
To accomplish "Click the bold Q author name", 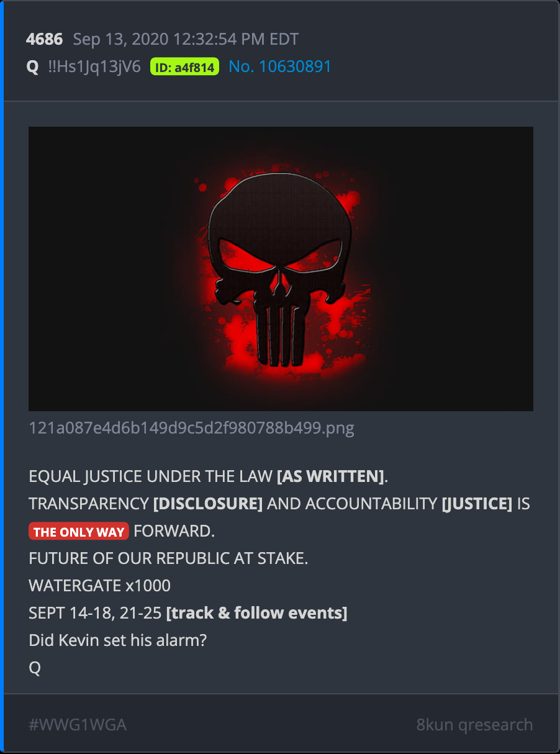I will (32, 67).
